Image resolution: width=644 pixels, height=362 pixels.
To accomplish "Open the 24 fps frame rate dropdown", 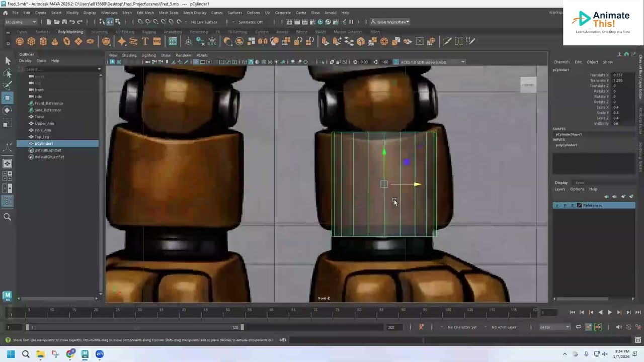I will point(554,327).
